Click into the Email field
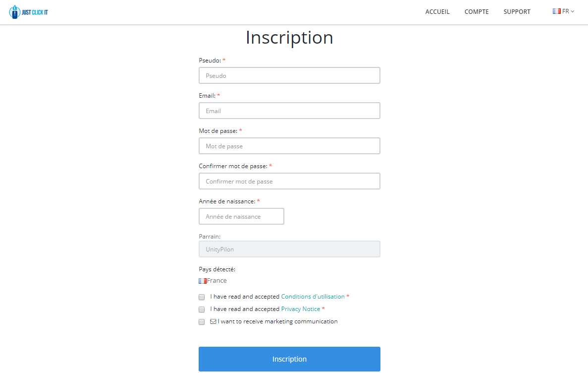Image resolution: width=588 pixels, height=373 pixels. [289, 111]
